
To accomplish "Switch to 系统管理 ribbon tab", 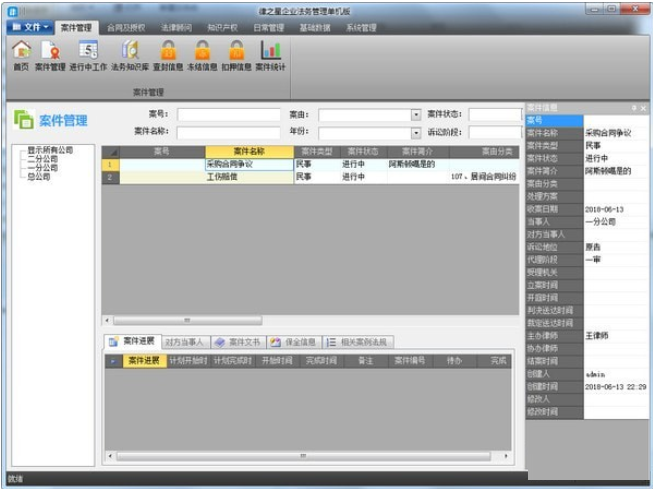I will [361, 28].
